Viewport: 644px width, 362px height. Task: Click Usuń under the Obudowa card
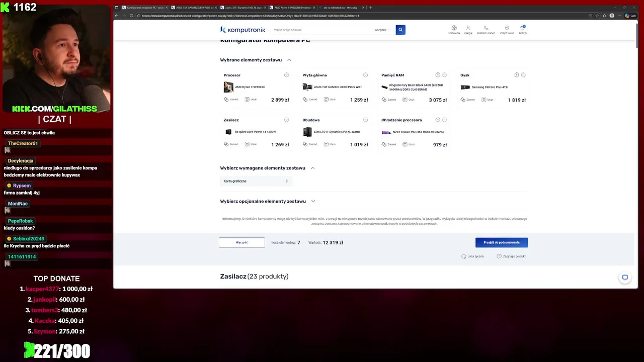pyautogui.click(x=330, y=144)
